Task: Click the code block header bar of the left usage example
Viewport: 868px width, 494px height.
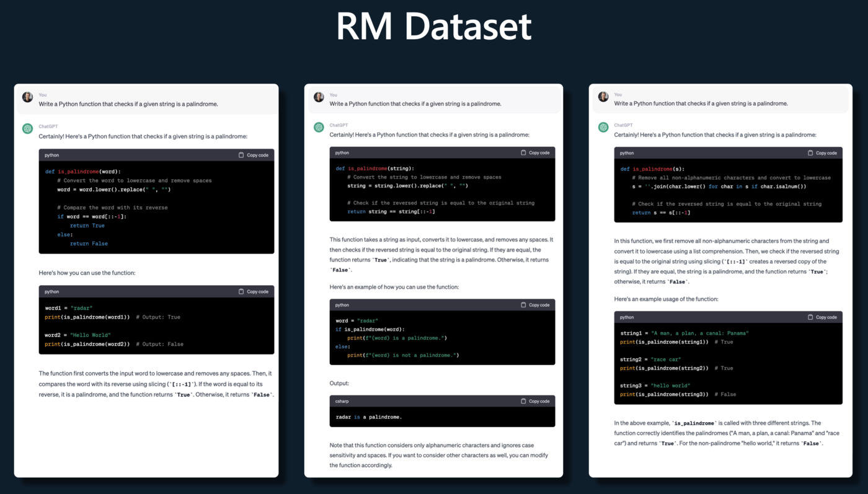Action: (x=155, y=291)
